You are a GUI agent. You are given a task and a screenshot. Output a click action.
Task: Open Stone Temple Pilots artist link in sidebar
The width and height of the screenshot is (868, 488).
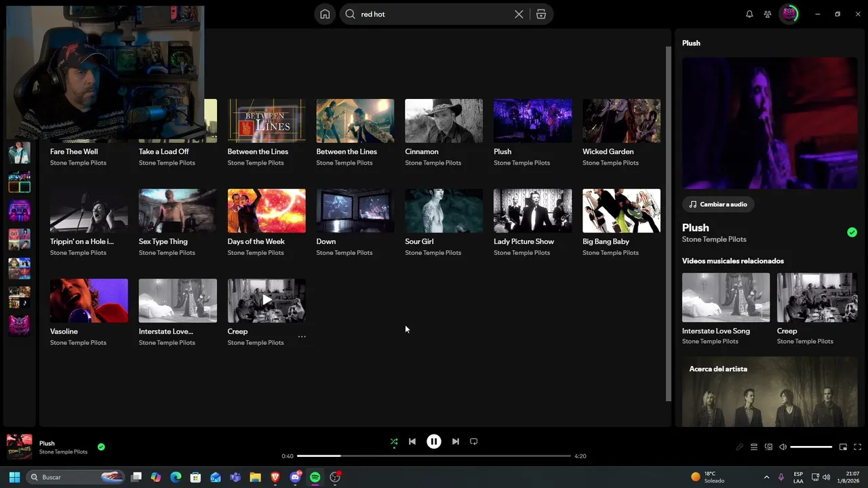(x=714, y=239)
